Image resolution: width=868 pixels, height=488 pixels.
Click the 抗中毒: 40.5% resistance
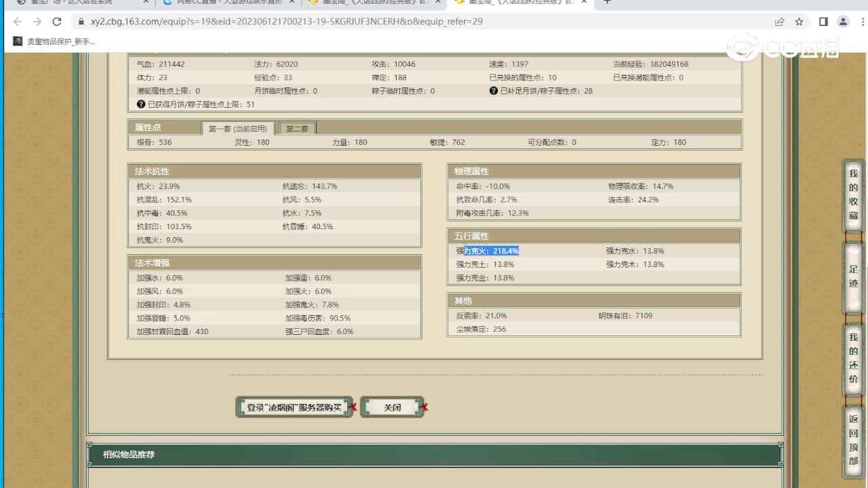click(x=162, y=213)
